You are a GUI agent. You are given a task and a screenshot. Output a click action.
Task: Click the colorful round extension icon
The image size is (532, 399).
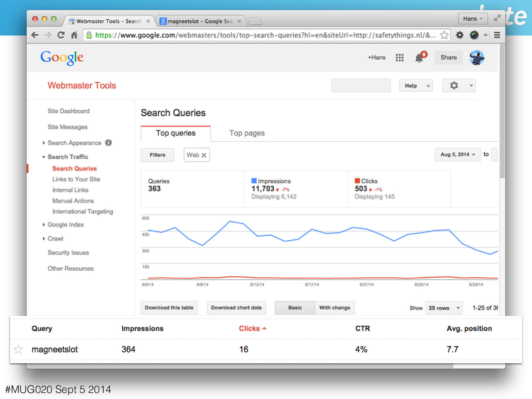click(x=474, y=35)
